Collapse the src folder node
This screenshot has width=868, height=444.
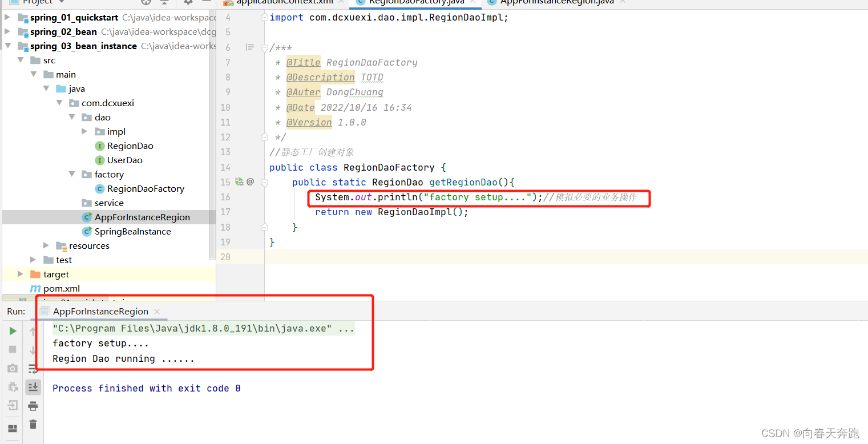pos(21,60)
